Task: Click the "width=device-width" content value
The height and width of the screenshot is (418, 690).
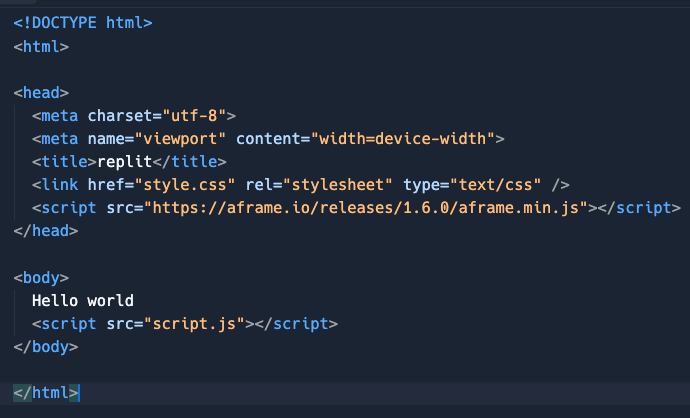Action: [x=403, y=139]
